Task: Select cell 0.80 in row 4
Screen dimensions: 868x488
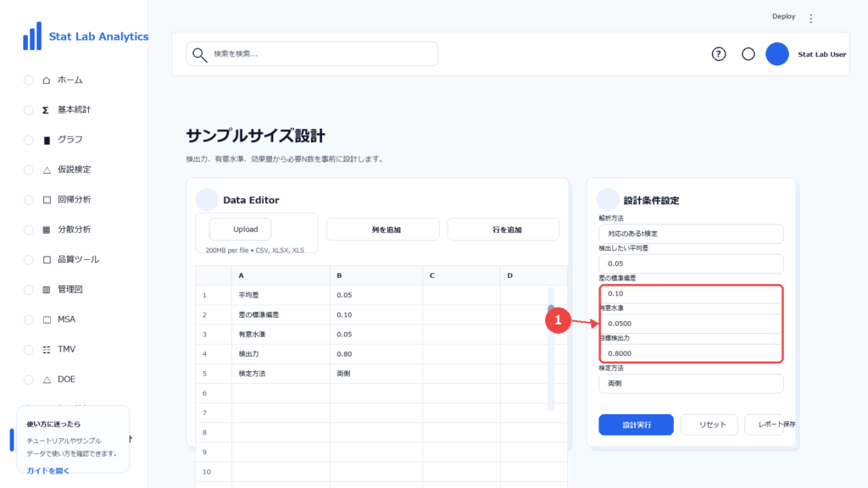Action: point(376,354)
